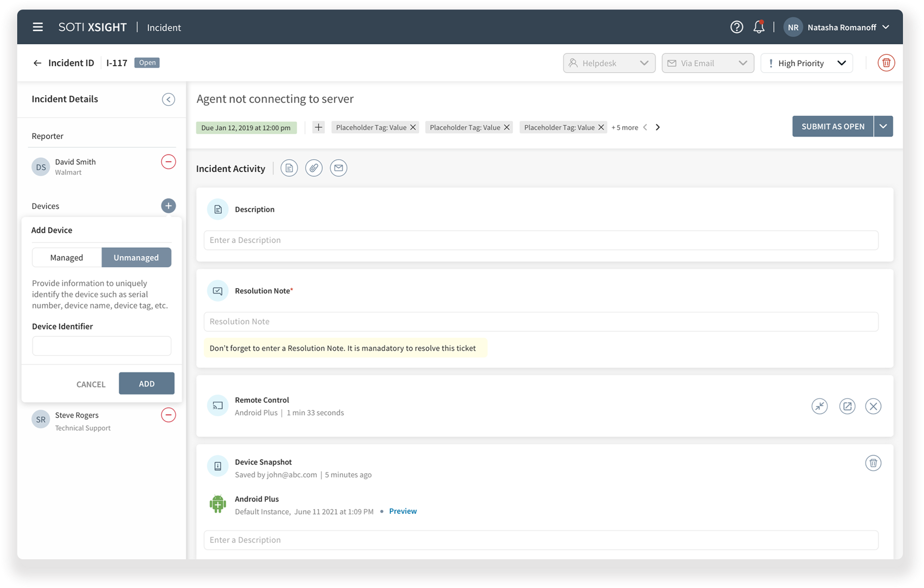Click the 'Incident' header label
The width and height of the screenshot is (924, 588).
pos(164,28)
